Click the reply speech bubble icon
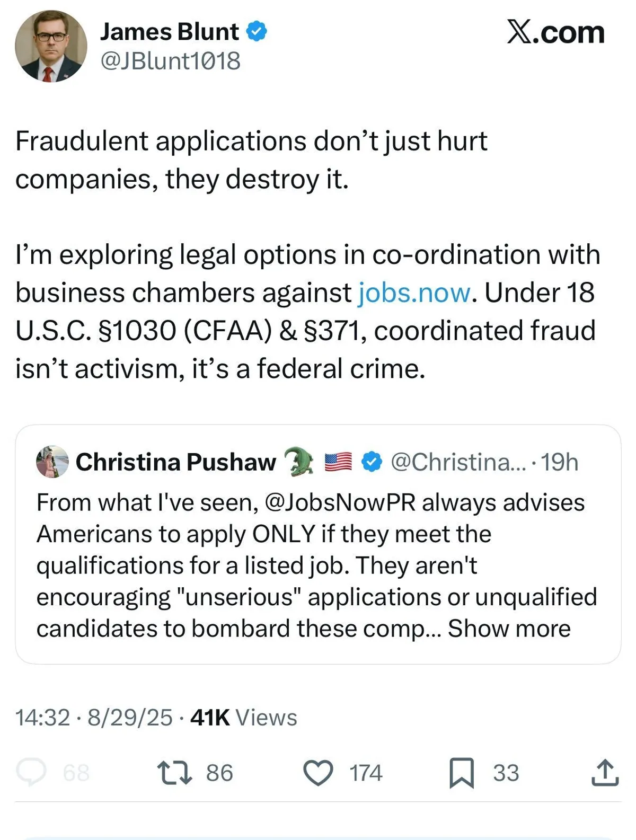The width and height of the screenshot is (636, 840). point(31,772)
